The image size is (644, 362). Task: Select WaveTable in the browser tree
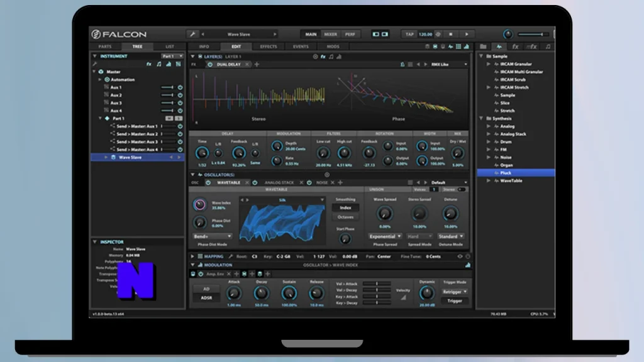[x=511, y=180]
